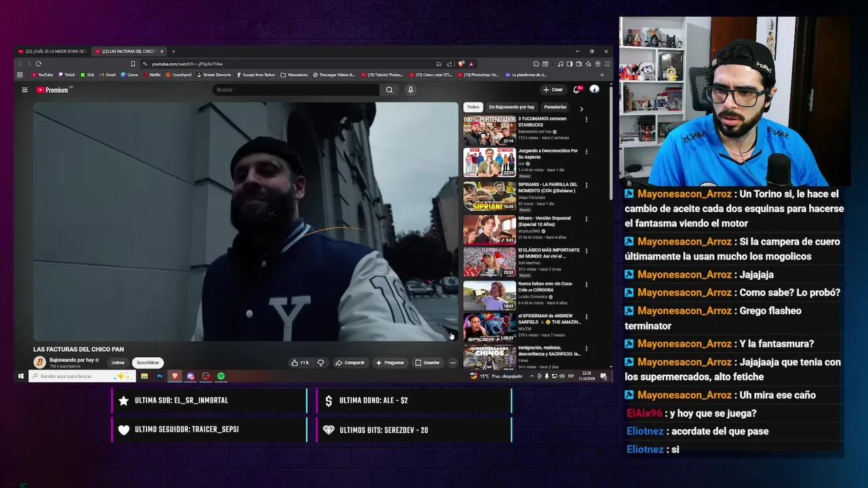Close the LAS FACTURAS DEL CHICO tab
868x488 pixels.
(162, 52)
